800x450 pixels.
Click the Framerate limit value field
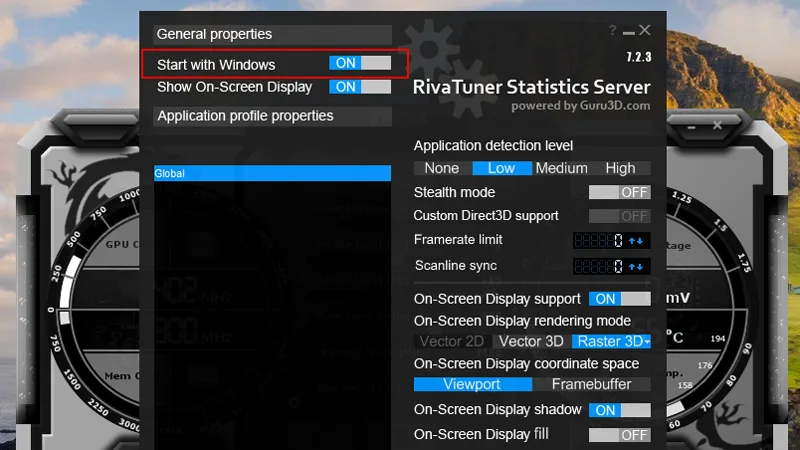point(598,240)
